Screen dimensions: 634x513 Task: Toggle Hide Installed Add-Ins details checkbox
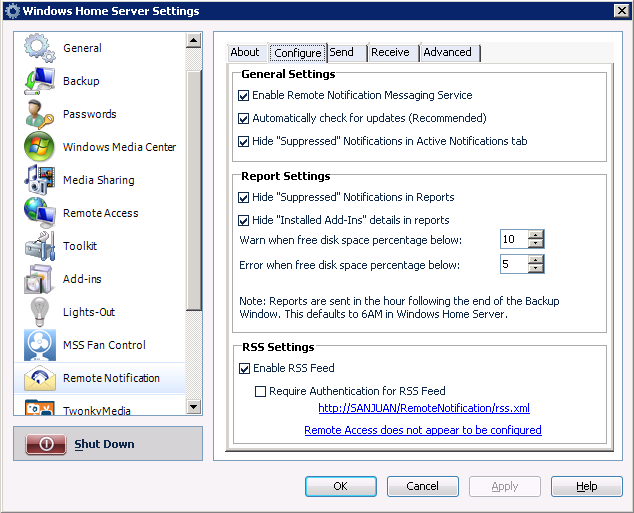[243, 220]
